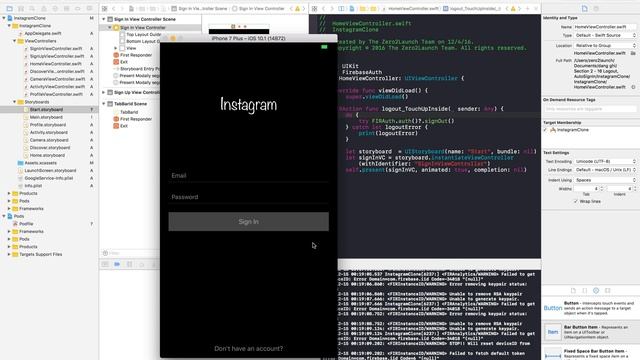This screenshot has width=640, height=360.
Task: Click First Responder icon in TabBarId Scene
Action: click(116, 119)
